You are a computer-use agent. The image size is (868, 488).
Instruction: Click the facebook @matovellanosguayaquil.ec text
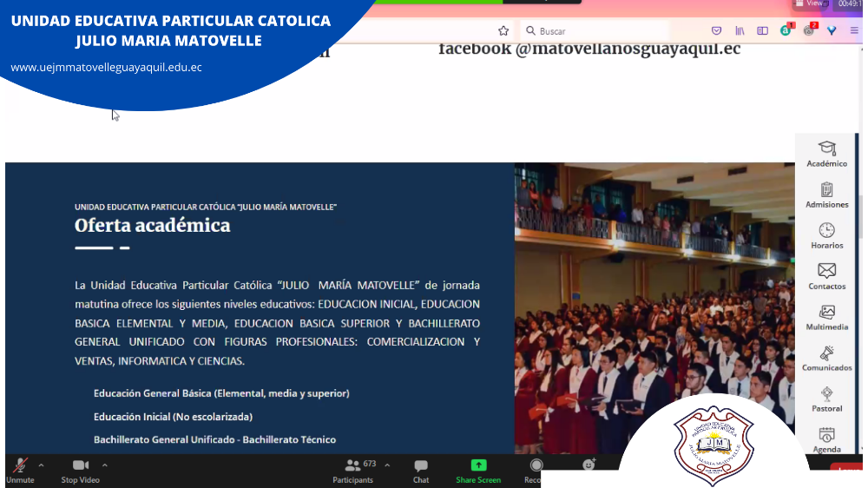pos(589,49)
